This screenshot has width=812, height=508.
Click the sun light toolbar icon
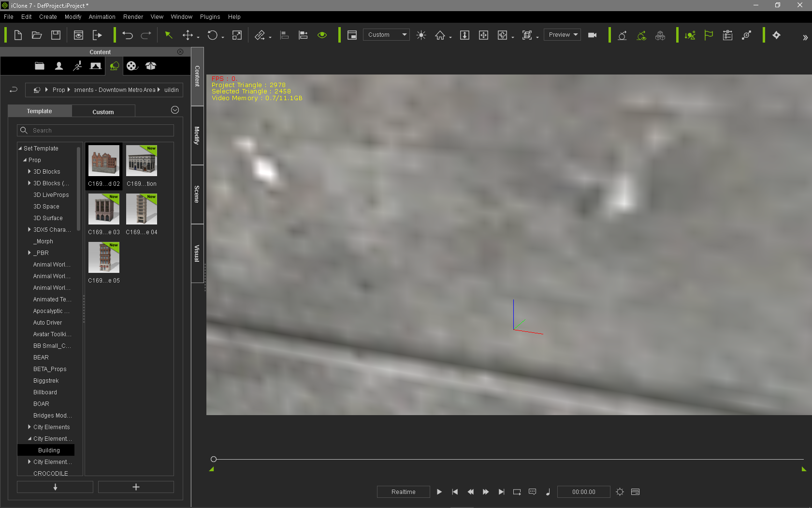(x=421, y=35)
